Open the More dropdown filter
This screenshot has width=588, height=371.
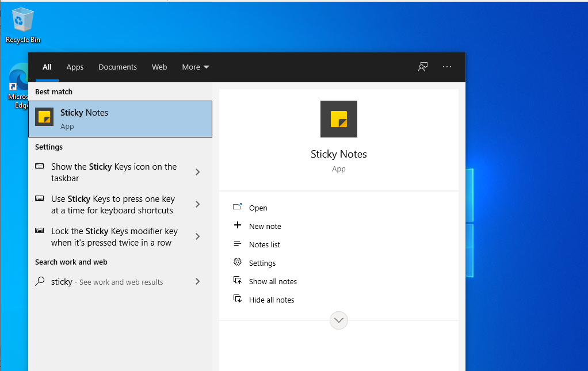click(x=196, y=67)
